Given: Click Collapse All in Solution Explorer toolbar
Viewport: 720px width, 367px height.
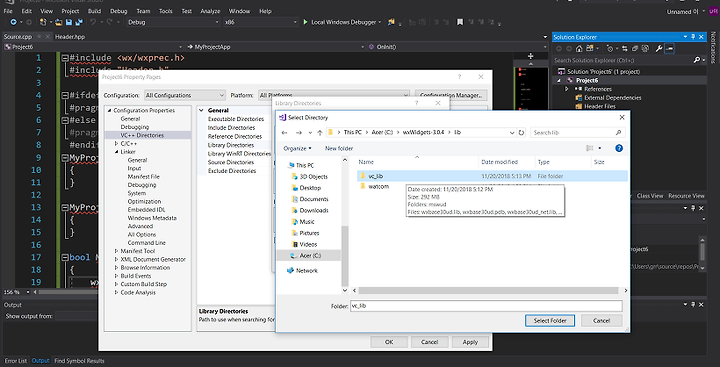Looking at the screenshot, I should coord(635,49).
